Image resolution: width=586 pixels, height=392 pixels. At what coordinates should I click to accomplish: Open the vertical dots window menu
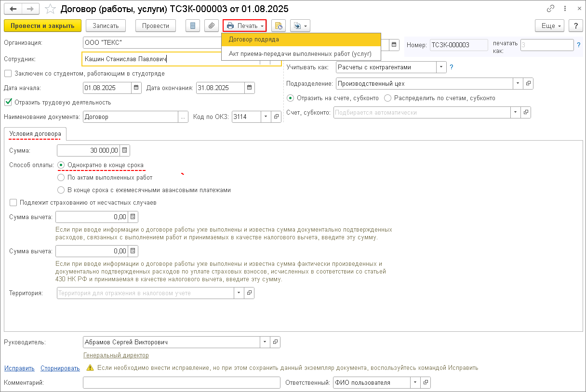(x=564, y=9)
